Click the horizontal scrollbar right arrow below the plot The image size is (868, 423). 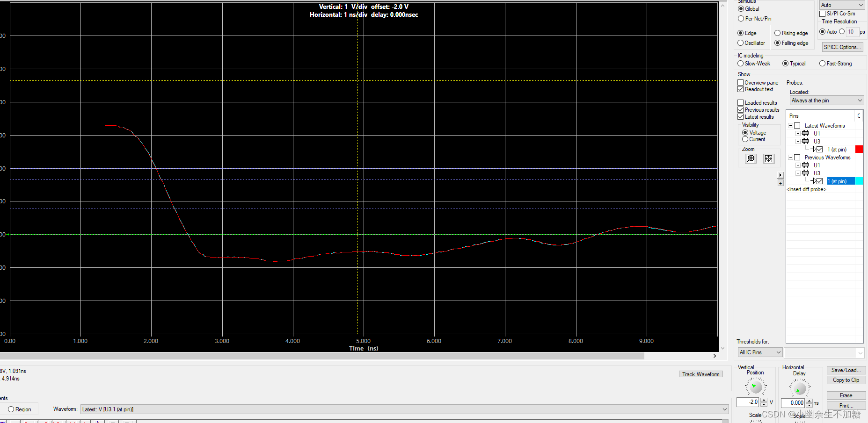(715, 356)
